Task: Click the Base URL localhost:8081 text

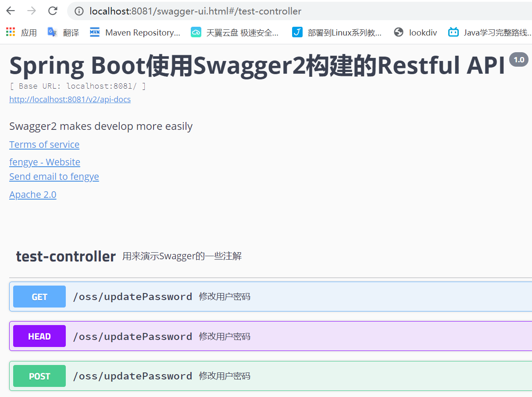Action: pyautogui.click(x=78, y=86)
